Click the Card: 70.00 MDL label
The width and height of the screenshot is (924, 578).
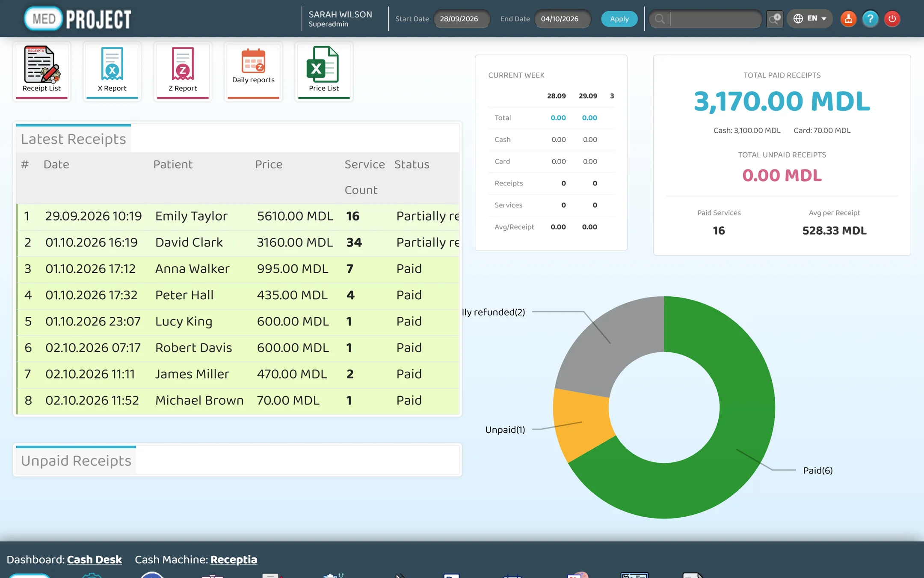pyautogui.click(x=822, y=131)
